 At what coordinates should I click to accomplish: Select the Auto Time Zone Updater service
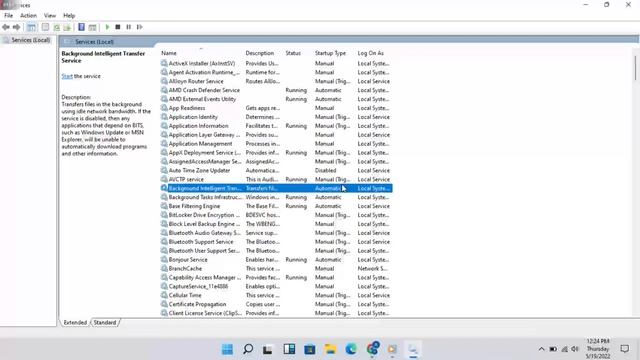coord(276,170)
